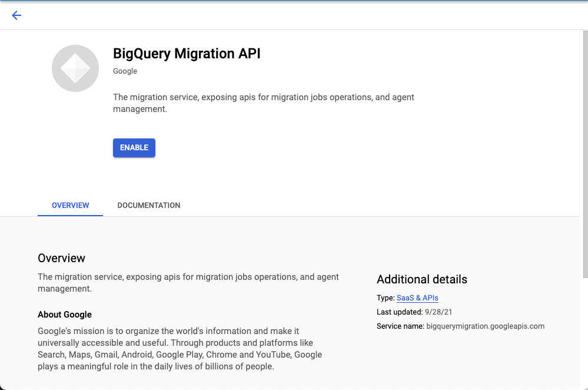Click the About Google heading
This screenshot has height=390, width=588.
(65, 315)
